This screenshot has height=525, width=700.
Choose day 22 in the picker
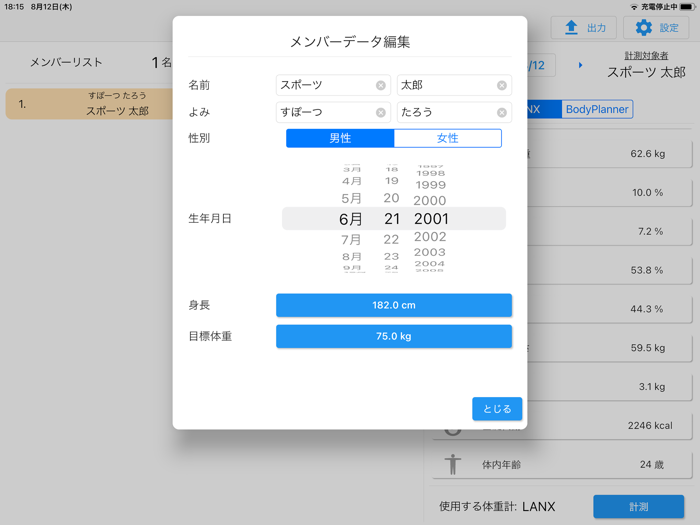[391, 240]
